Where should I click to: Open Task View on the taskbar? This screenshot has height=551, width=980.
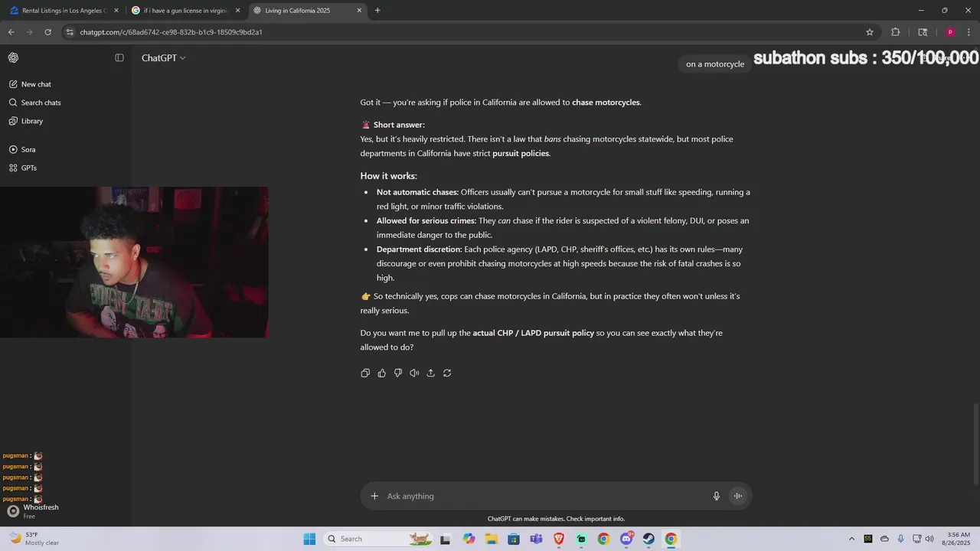pos(446,539)
